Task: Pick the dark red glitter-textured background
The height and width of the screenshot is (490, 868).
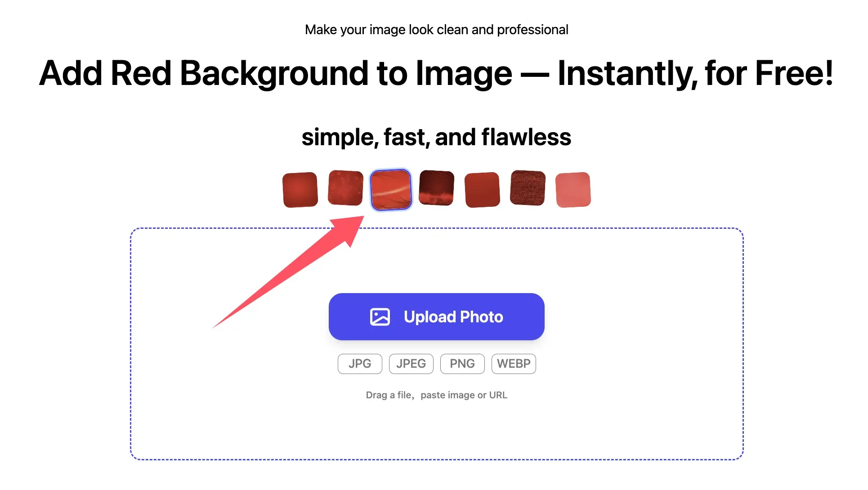Action: click(528, 188)
